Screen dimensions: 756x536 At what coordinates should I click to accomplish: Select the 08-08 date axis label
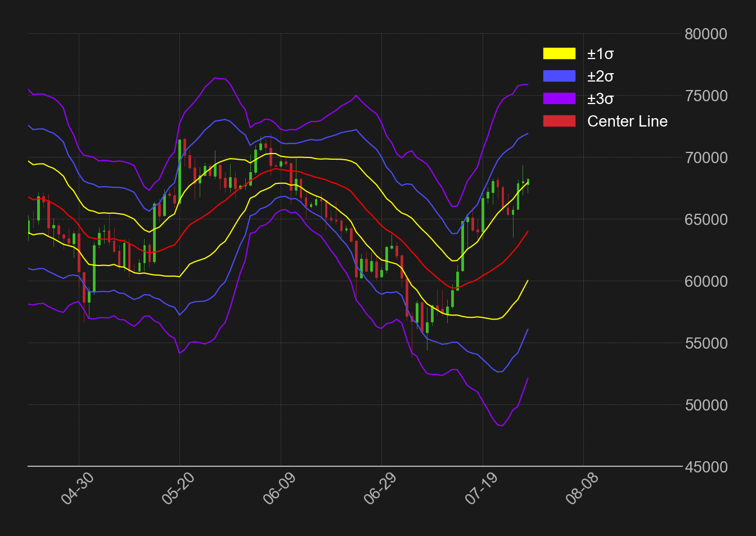click(x=580, y=489)
